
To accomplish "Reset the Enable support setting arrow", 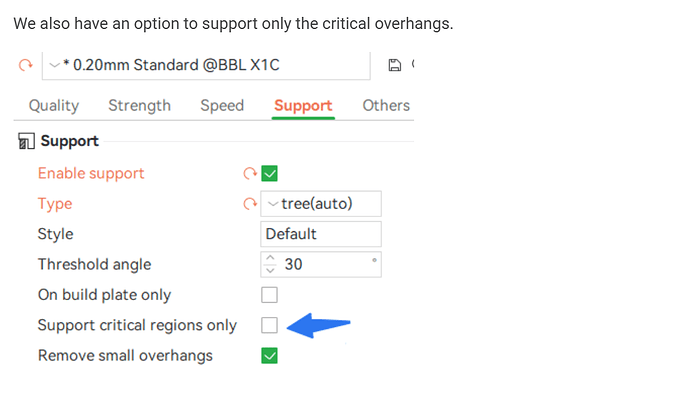I will coord(250,173).
